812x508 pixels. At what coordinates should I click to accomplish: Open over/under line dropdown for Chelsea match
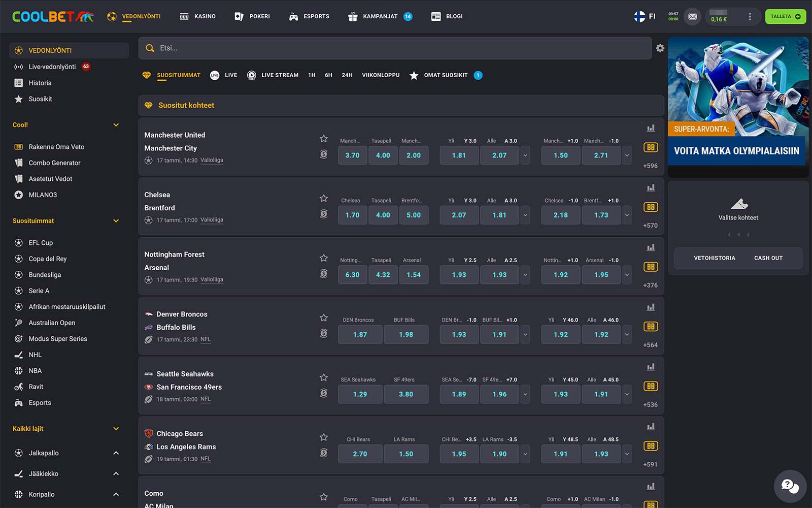525,215
